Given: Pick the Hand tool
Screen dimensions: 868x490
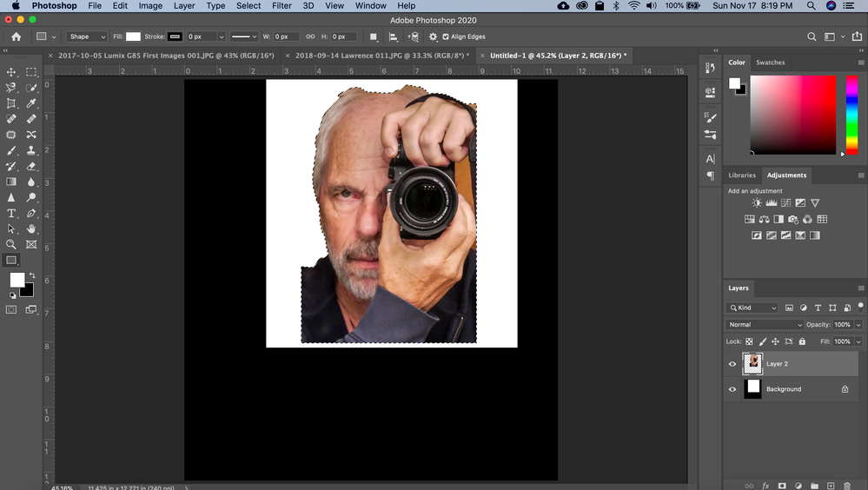Looking at the screenshot, I should click(31, 228).
